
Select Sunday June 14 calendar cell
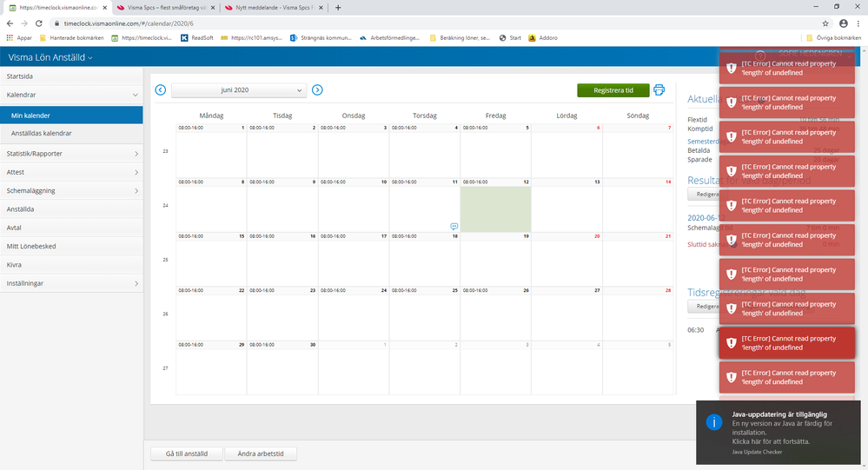[x=638, y=205]
